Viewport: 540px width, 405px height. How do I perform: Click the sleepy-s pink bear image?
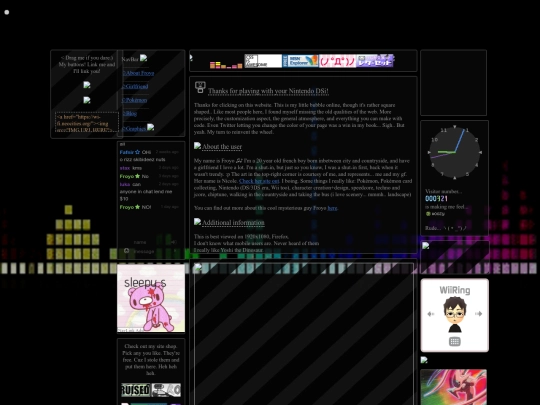click(151, 298)
